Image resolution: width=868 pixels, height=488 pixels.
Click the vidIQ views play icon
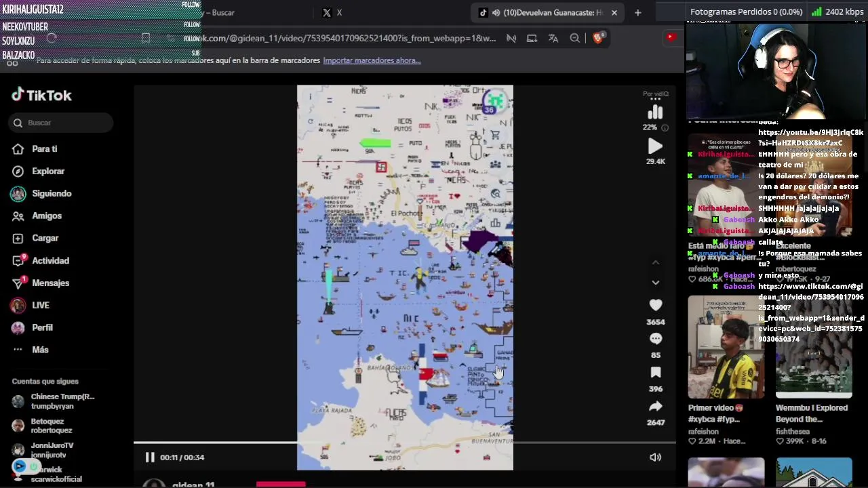click(655, 146)
